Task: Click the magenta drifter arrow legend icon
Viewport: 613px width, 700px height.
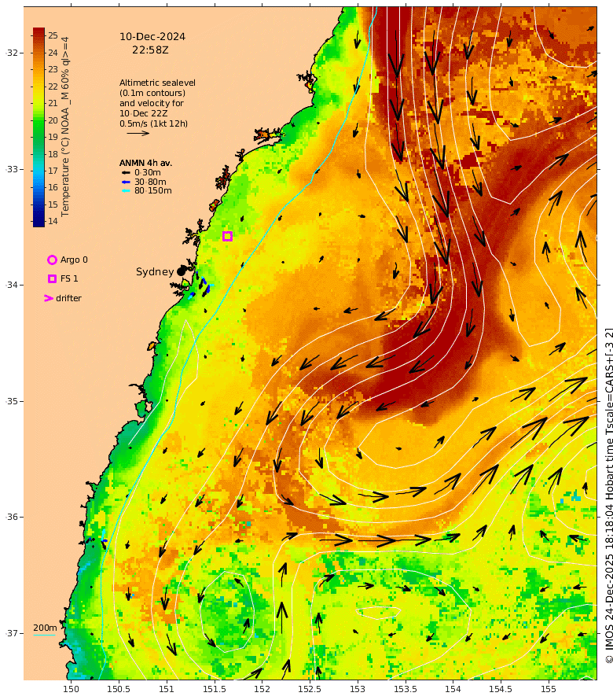Action: 49,298
